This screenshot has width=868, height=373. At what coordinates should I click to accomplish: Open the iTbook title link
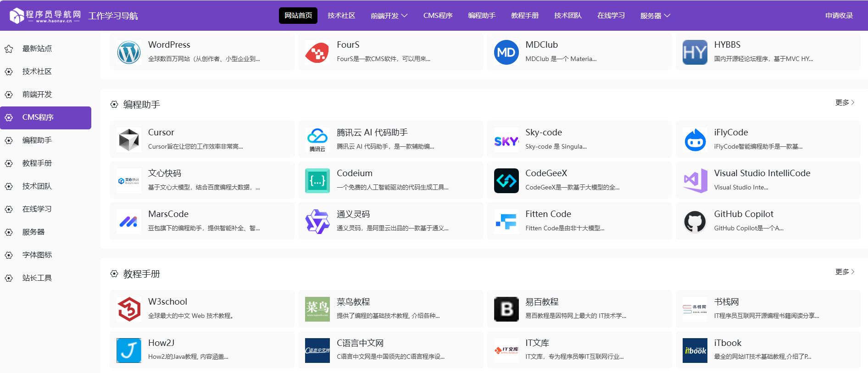tap(728, 343)
